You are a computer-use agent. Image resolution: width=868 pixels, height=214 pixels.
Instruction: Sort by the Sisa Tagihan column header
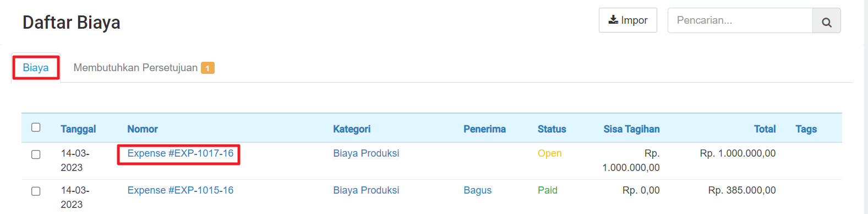(631, 129)
